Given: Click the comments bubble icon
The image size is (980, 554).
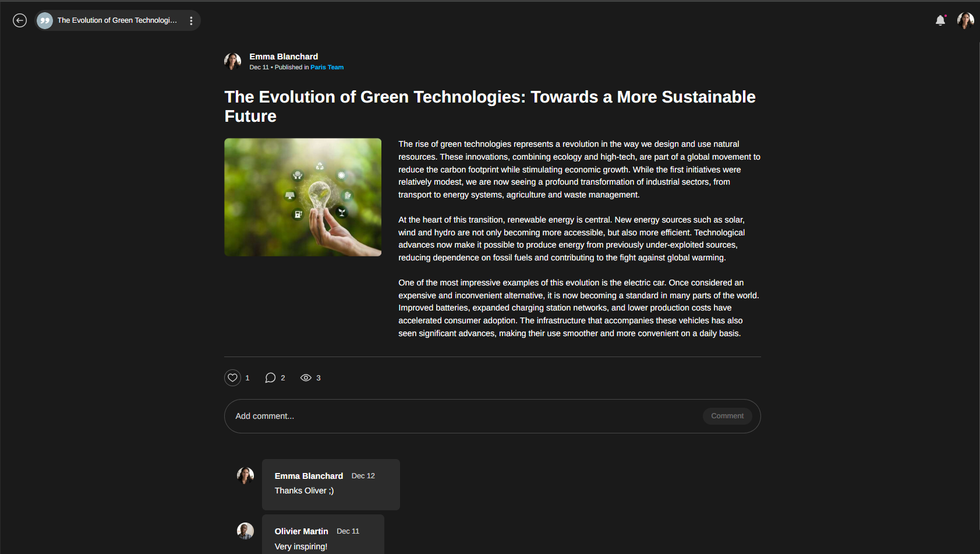Looking at the screenshot, I should (270, 378).
